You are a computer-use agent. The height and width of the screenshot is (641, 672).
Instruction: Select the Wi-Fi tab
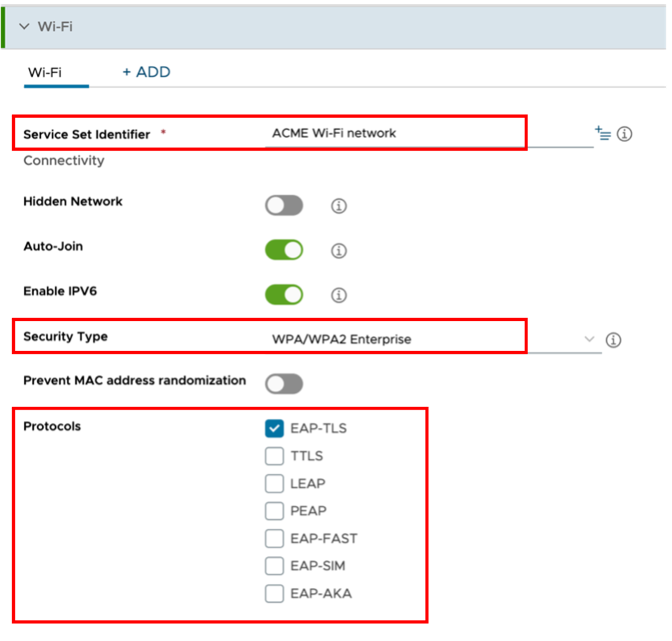click(44, 72)
